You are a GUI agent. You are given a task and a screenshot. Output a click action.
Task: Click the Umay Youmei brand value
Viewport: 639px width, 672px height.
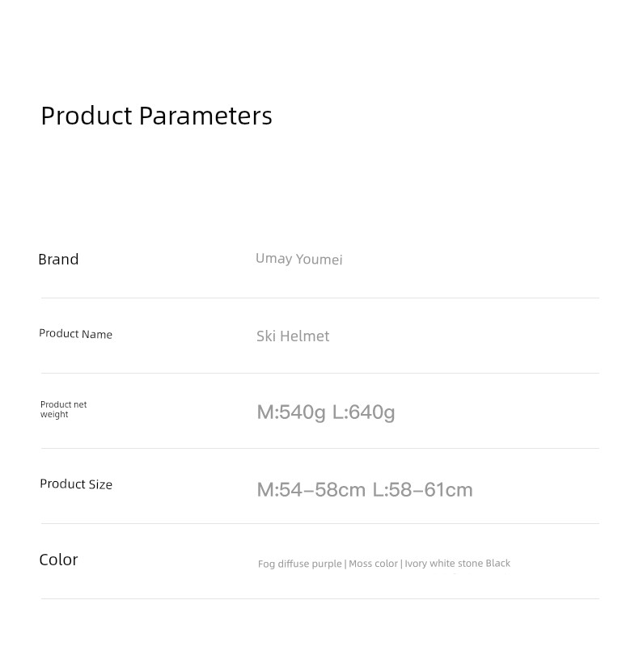click(x=298, y=259)
